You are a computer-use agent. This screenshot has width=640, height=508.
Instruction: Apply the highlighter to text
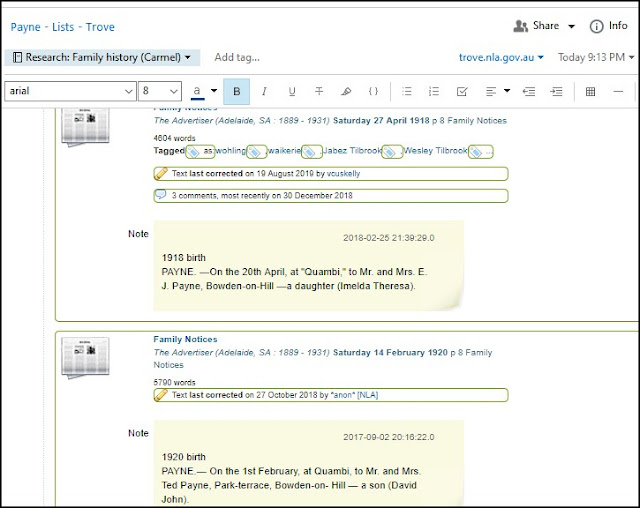click(x=346, y=91)
